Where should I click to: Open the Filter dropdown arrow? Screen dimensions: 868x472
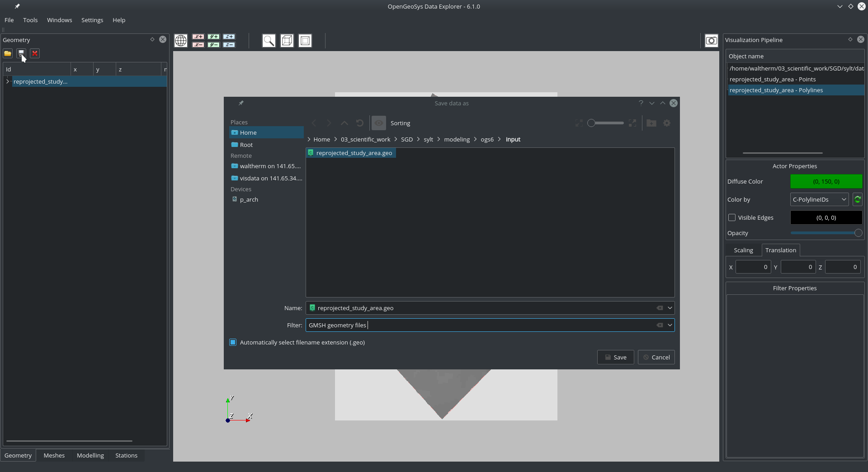(x=670, y=325)
